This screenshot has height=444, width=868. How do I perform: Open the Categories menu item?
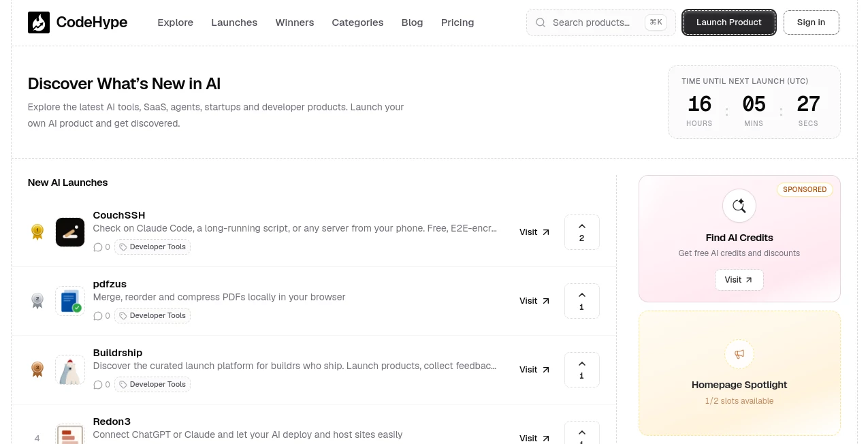point(357,22)
